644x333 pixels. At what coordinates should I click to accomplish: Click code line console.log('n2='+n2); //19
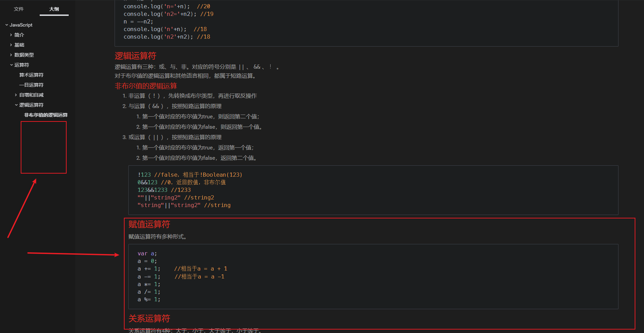[168, 14]
